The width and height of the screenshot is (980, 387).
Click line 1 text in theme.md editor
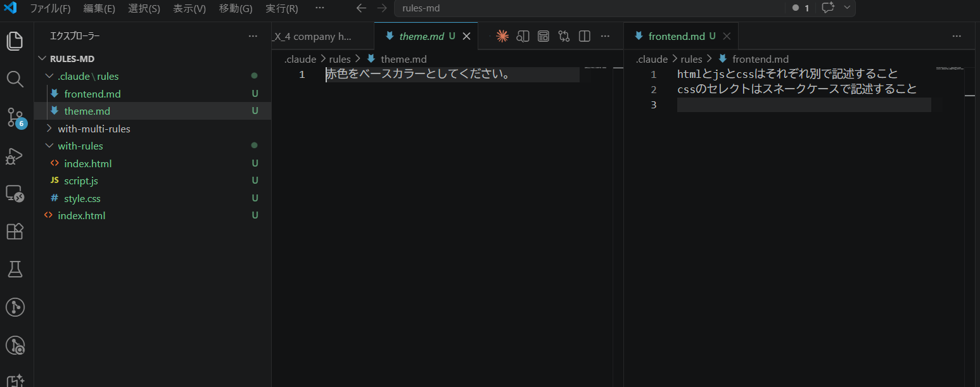click(418, 74)
